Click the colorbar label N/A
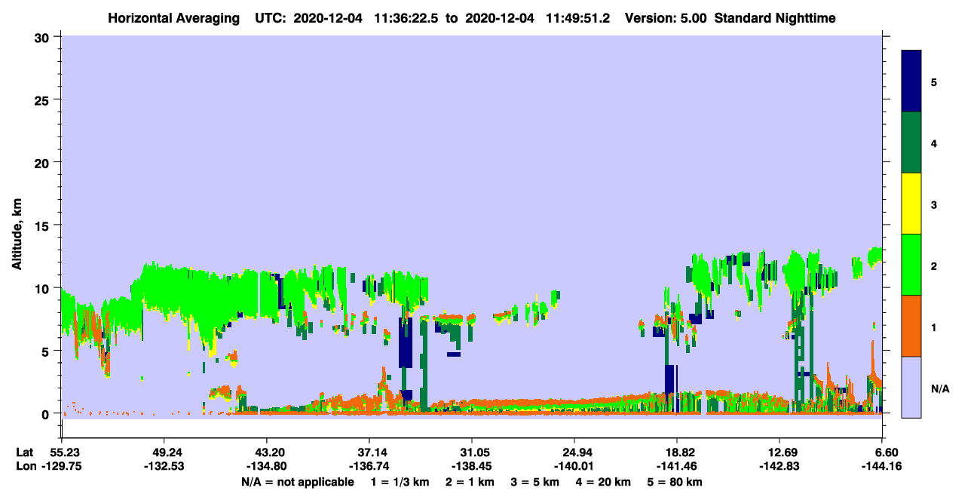The width and height of the screenshot is (980, 503). (x=940, y=389)
